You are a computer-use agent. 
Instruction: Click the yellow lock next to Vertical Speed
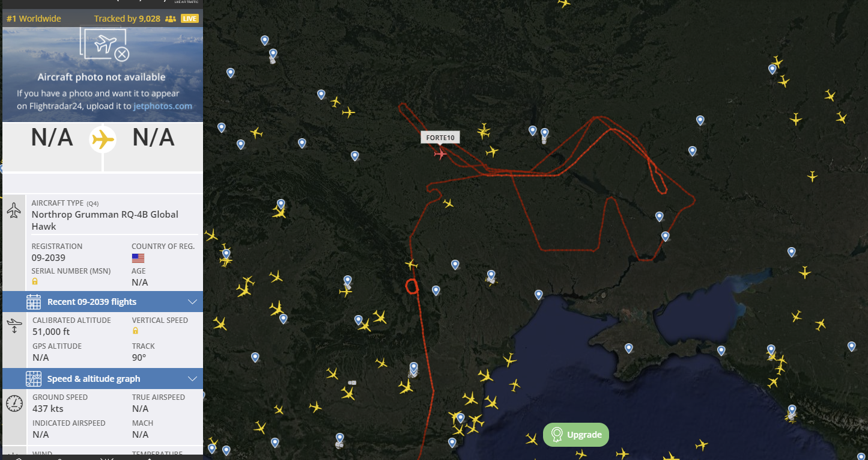135,331
